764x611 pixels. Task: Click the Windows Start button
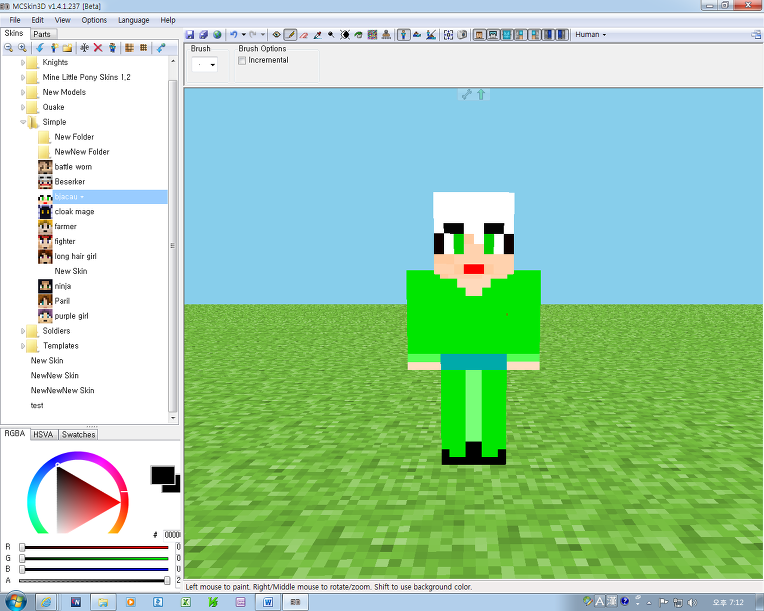45,601
